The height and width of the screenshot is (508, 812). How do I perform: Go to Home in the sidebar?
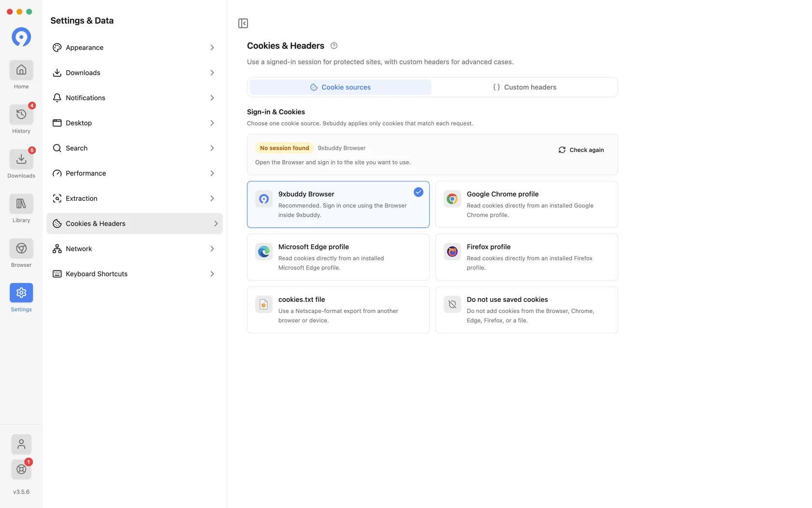[x=21, y=70]
